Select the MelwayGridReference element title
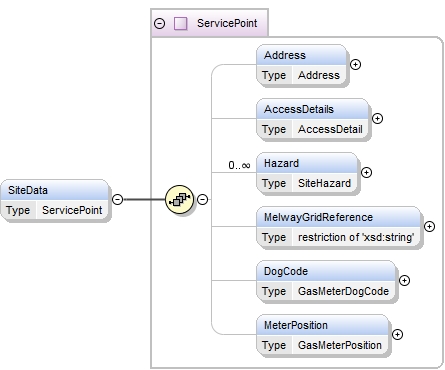Viewport: 445px width, 370px height. (x=318, y=217)
